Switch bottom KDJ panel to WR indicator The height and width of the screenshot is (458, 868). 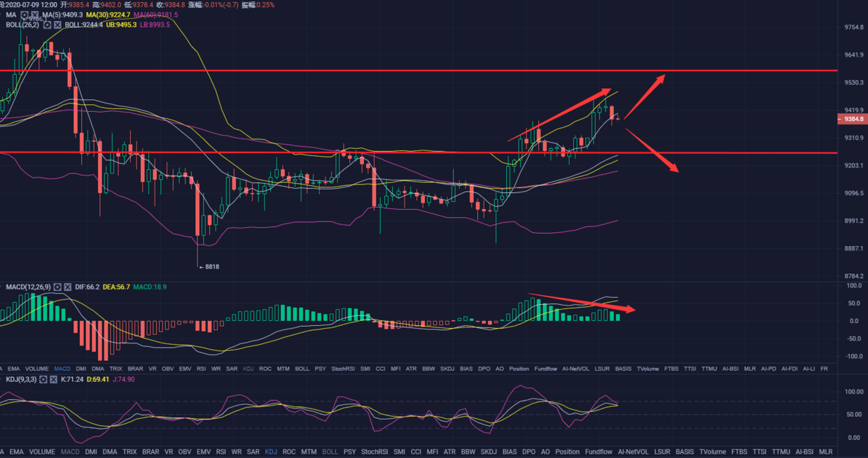237,452
